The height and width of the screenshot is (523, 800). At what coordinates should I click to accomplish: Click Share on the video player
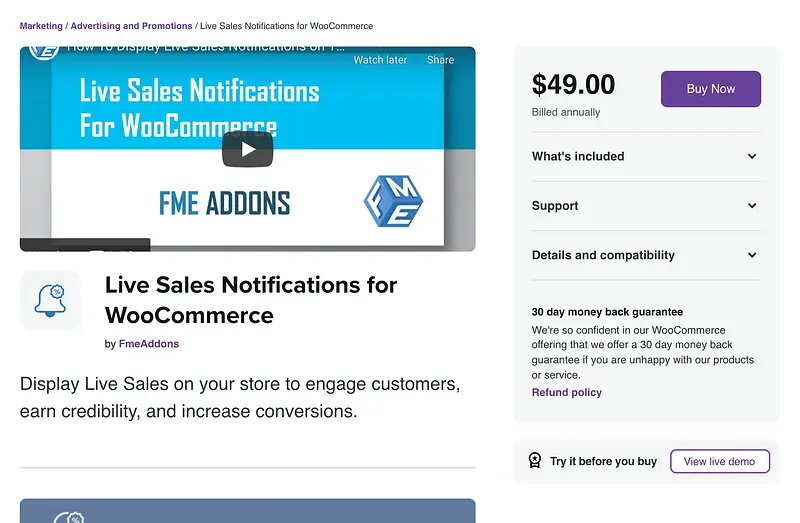[440, 60]
